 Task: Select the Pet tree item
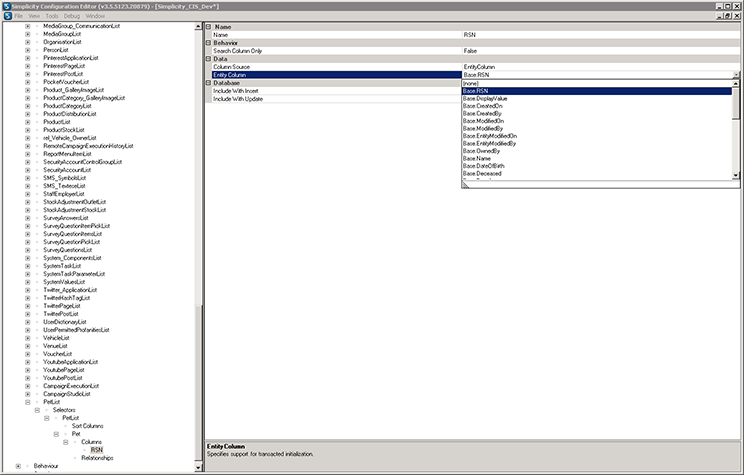click(x=76, y=434)
